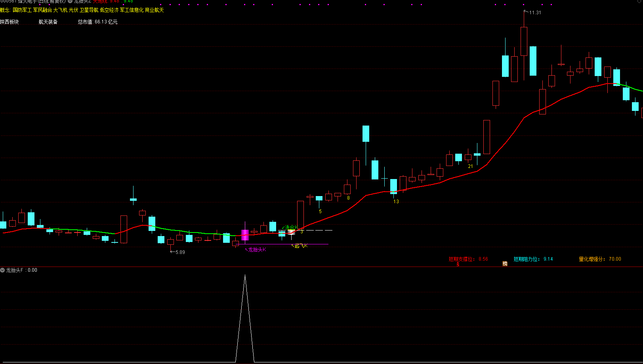Screen dimensions: 643x364
Task: Select the 商业航天 concept tag
Action: click(x=154, y=10)
